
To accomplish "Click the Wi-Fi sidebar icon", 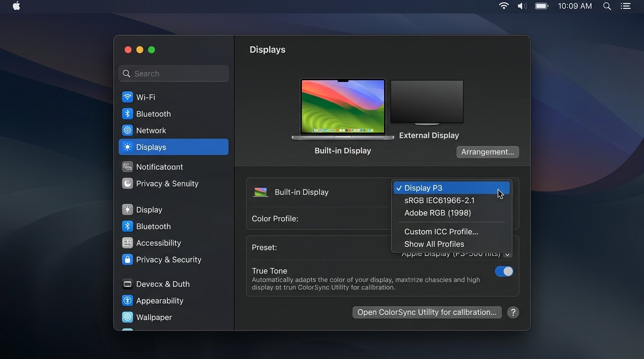I will 127,97.
